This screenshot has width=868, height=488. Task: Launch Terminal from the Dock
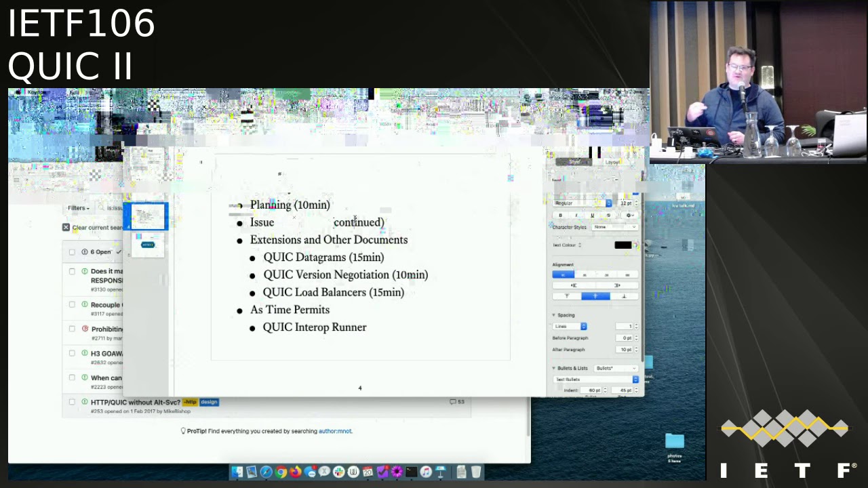point(412,471)
